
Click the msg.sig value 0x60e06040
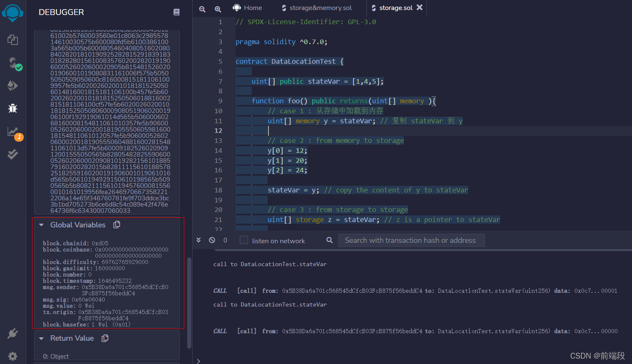(88, 299)
